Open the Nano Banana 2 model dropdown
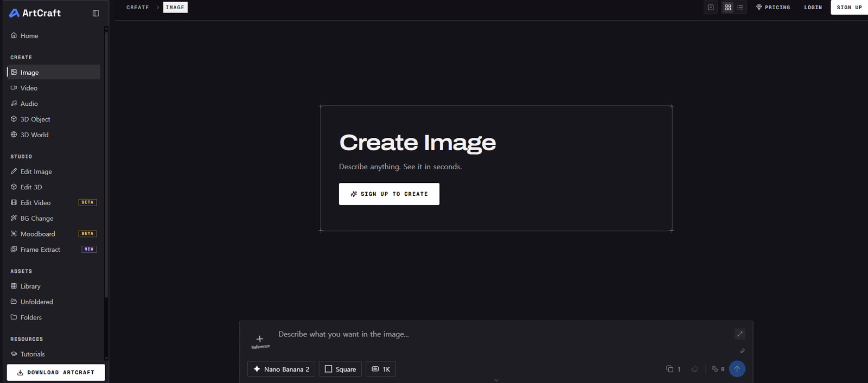This screenshot has width=868, height=383. tap(281, 369)
